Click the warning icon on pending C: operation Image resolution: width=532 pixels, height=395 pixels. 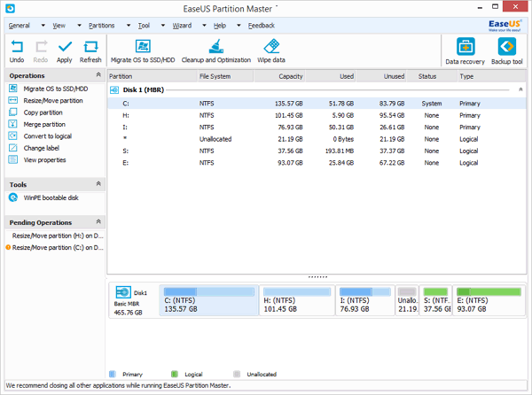click(8, 247)
